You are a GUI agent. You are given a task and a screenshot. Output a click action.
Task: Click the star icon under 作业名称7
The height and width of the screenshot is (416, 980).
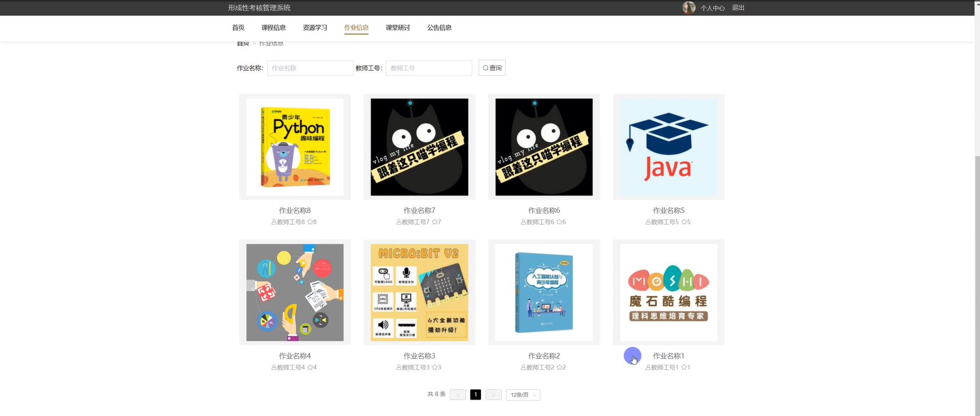point(434,222)
